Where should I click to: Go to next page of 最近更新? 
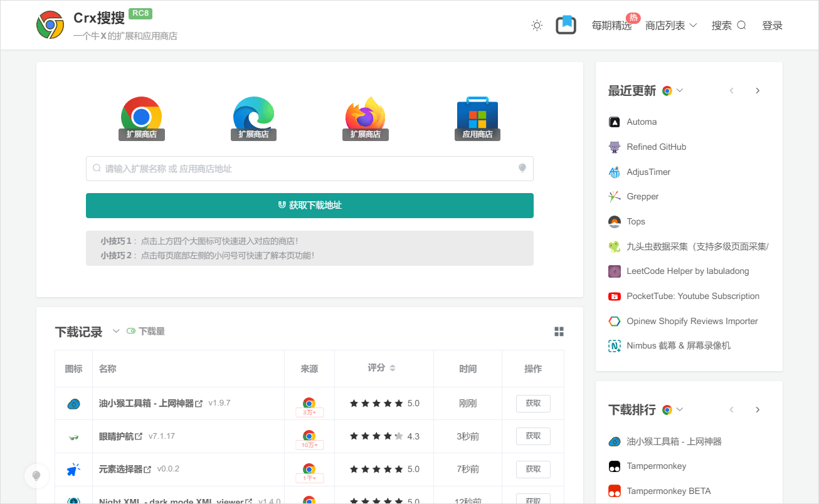(758, 91)
